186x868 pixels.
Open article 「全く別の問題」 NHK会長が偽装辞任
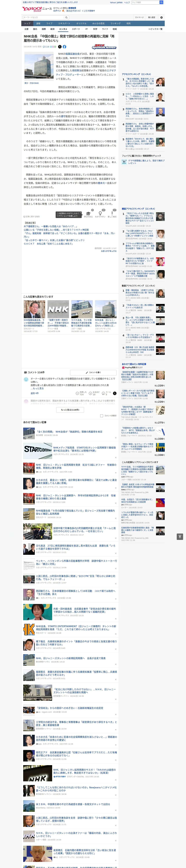click(69, 432)
